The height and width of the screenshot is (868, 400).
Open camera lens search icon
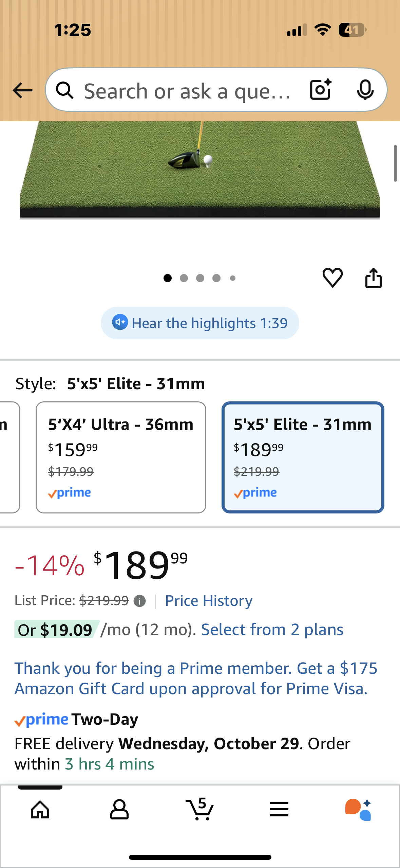tap(321, 90)
